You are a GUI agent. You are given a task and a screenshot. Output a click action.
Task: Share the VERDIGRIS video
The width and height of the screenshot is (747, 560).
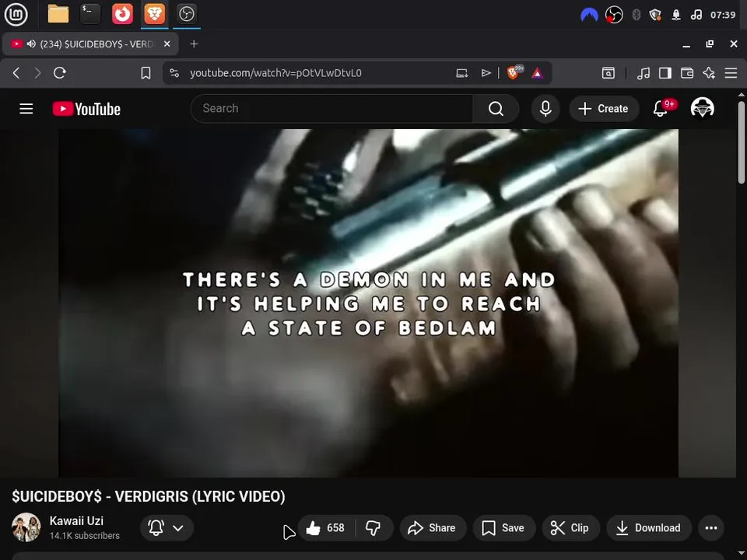click(x=433, y=527)
